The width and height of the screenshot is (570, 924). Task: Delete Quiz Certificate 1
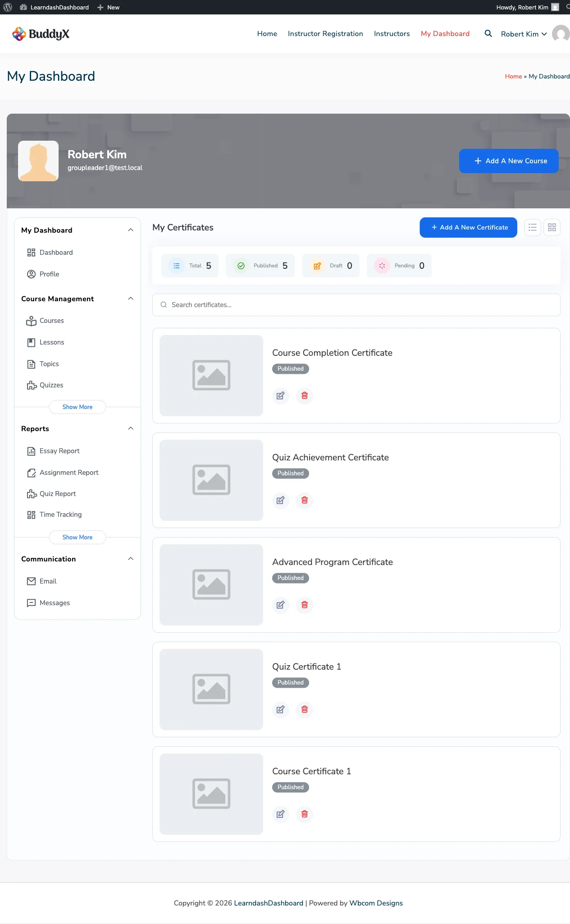tap(305, 709)
